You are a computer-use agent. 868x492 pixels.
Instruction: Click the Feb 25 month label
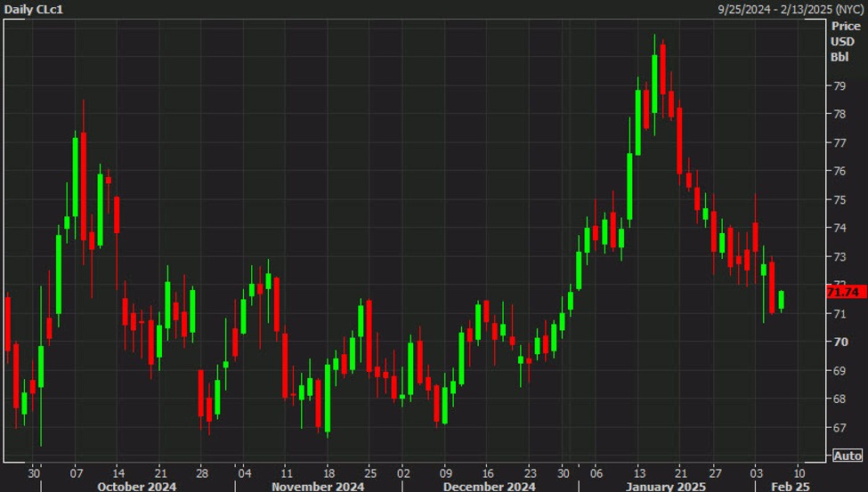tap(790, 487)
